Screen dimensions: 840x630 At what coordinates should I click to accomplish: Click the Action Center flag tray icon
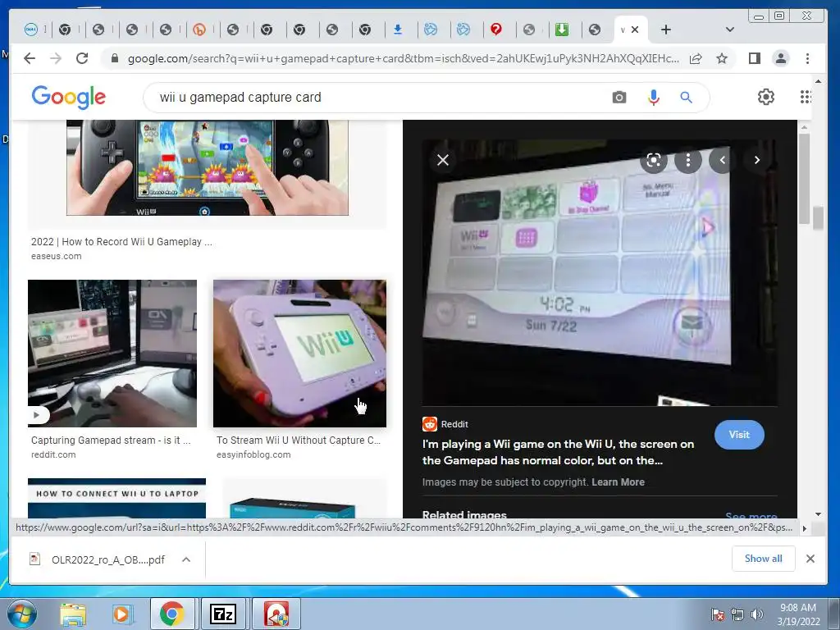point(718,614)
